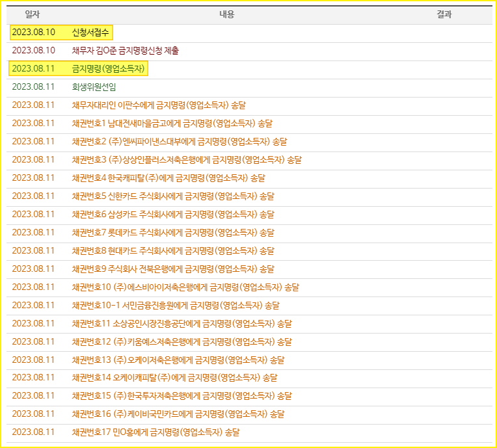Click the highlighted 금지명령(영업소득자) entry

tap(109, 69)
